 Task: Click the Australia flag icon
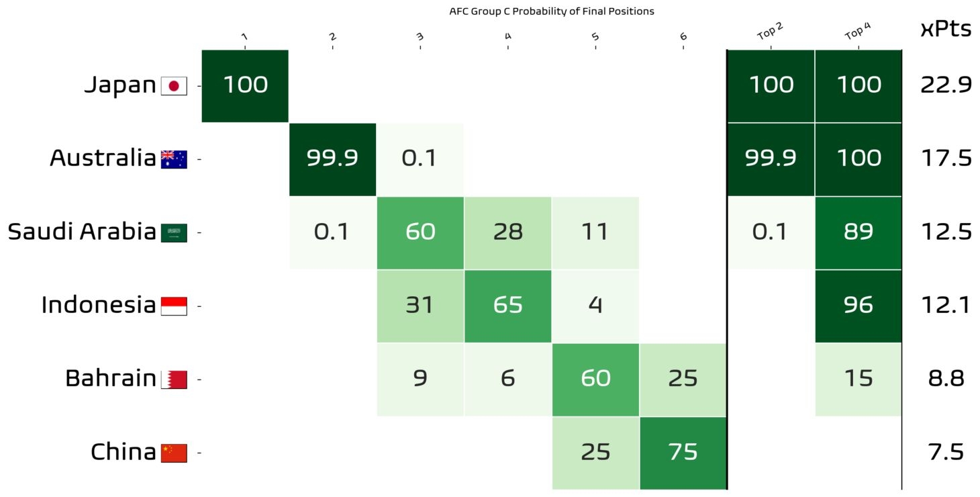pos(174,159)
